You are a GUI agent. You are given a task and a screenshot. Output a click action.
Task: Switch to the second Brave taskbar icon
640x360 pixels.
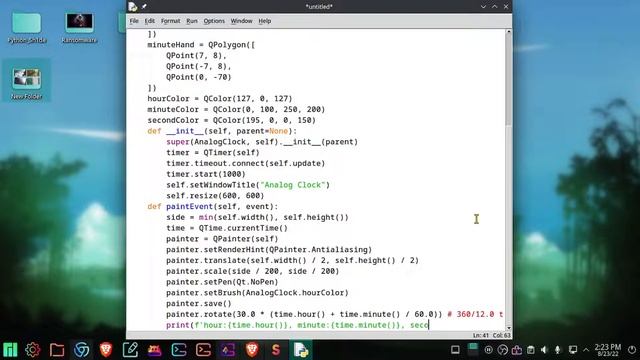click(252, 350)
